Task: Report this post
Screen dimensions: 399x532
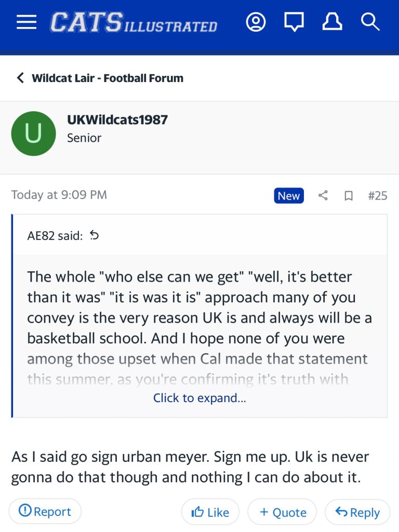Action: (45, 511)
